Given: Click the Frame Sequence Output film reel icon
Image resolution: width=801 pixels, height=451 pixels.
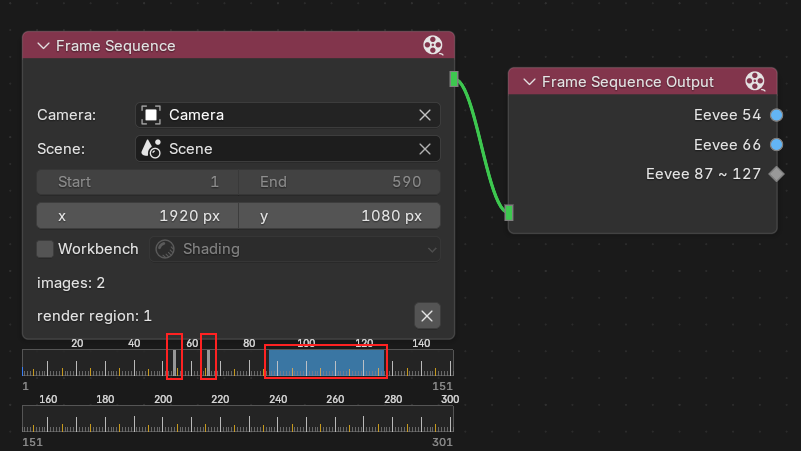Looking at the screenshot, I should (x=755, y=81).
